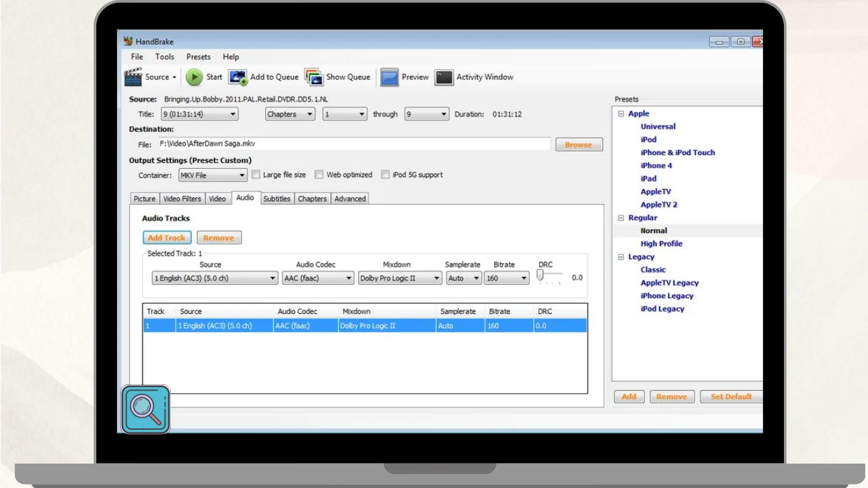Expand the Mixdown Dolby Pro Logic II dropdown

click(x=399, y=279)
